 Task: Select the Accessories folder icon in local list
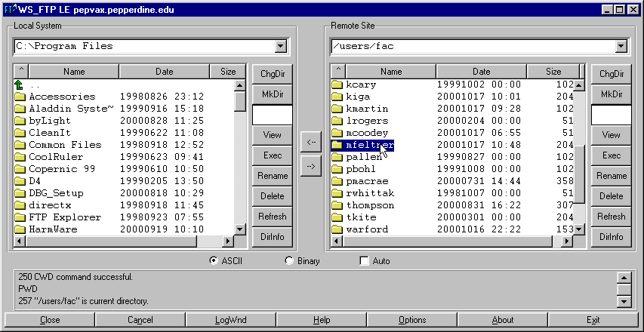pyautogui.click(x=20, y=97)
